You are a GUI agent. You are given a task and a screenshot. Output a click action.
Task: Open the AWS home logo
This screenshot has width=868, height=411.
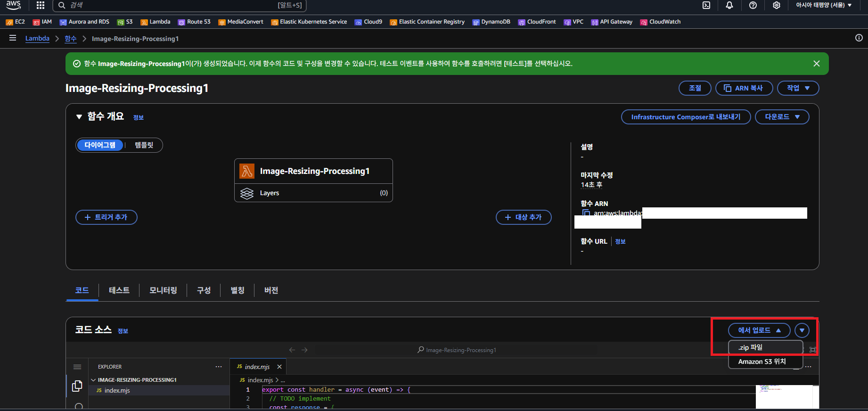(13, 5)
